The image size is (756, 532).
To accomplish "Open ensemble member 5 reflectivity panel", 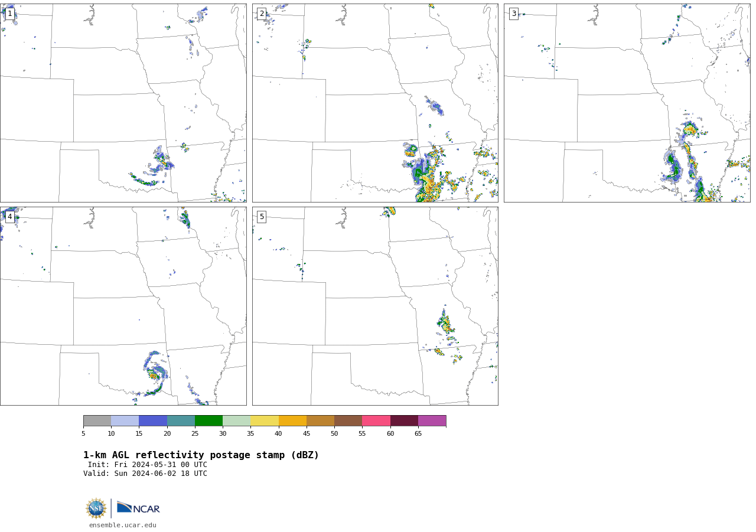I will [375, 306].
